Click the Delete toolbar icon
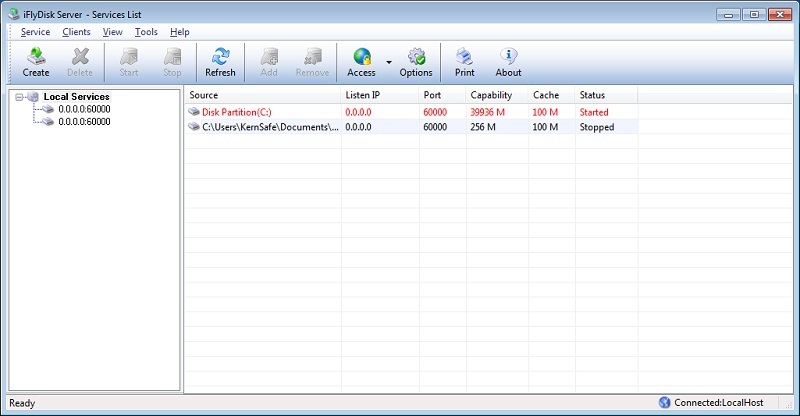 point(80,62)
